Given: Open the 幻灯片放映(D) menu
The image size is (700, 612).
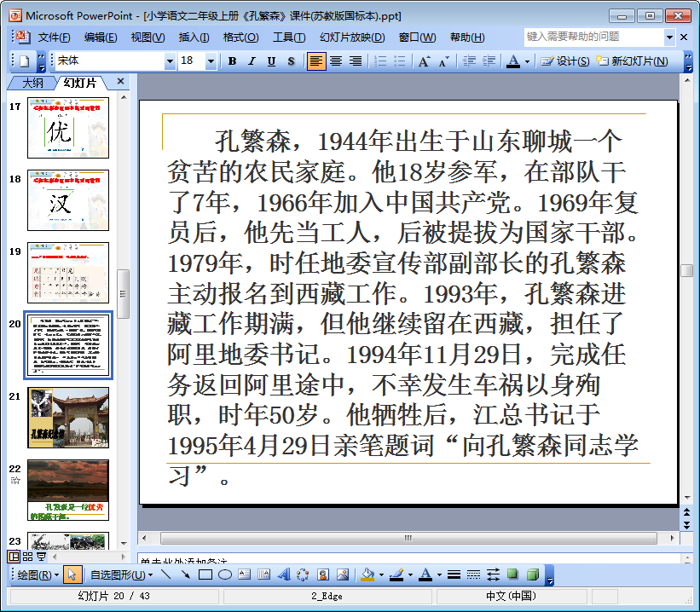Looking at the screenshot, I should click(x=352, y=38).
